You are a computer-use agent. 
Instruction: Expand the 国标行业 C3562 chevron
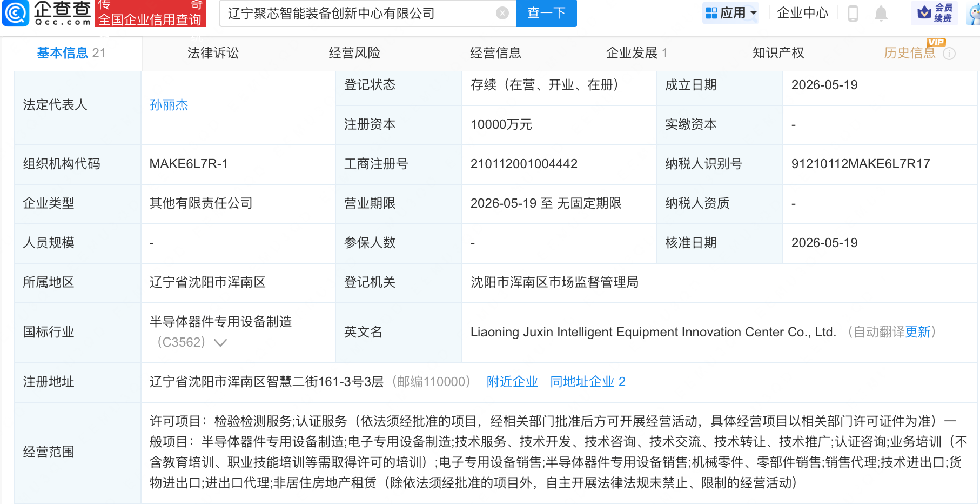[x=220, y=342]
